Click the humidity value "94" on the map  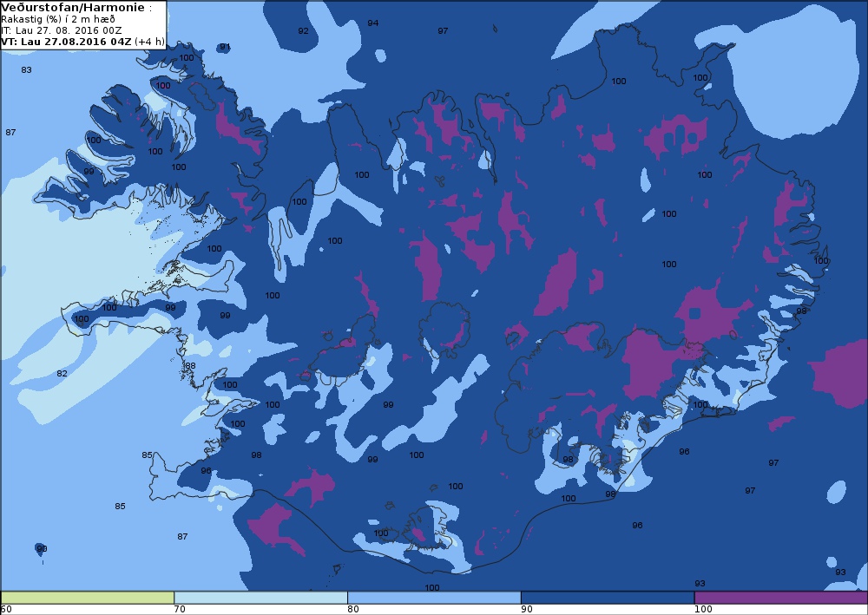(373, 23)
